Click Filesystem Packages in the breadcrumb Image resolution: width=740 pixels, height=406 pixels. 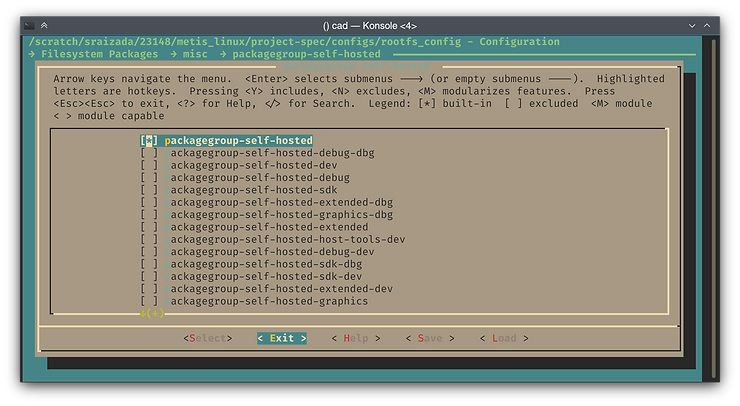[x=99, y=54]
